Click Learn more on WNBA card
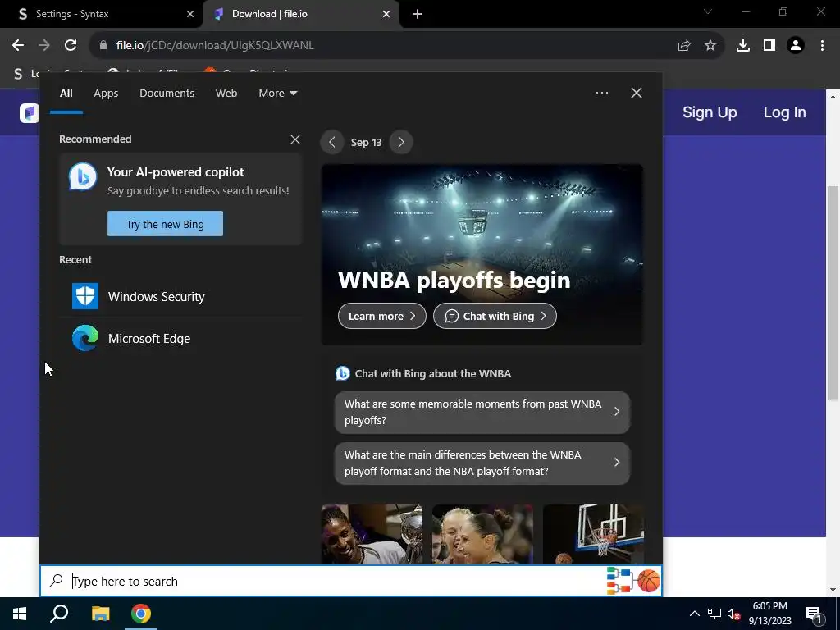Image resolution: width=840 pixels, height=630 pixels. click(x=382, y=316)
